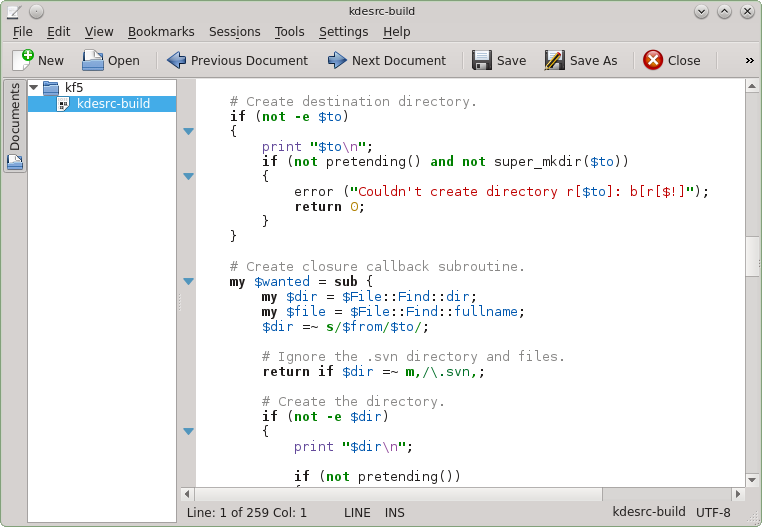
Task: Click the comment '# Create destination directory.'
Action: 353,102
